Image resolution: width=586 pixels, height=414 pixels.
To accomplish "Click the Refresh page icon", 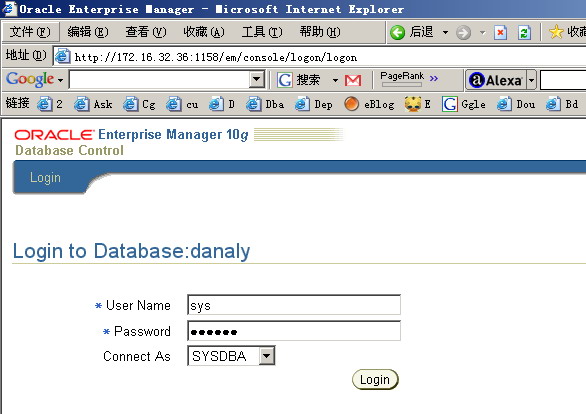I will pos(524,33).
